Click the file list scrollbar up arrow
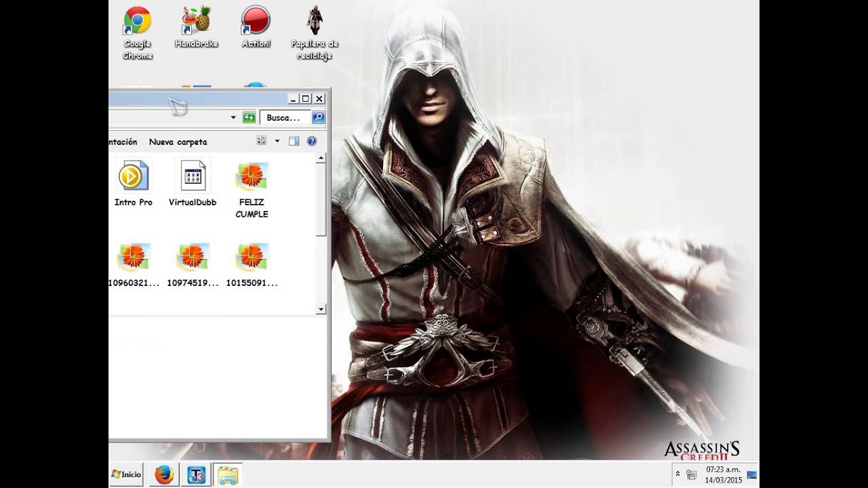Image resolution: width=868 pixels, height=488 pixels. point(321,159)
